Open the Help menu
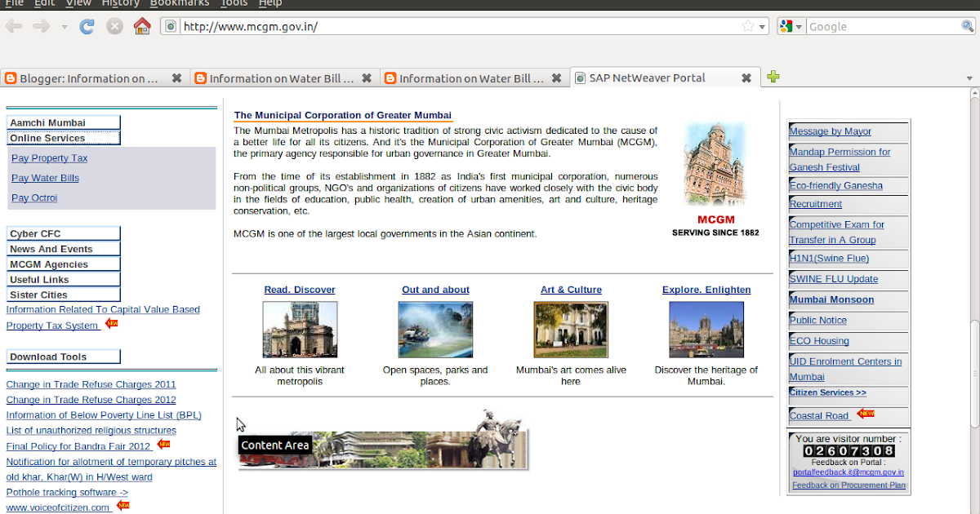The image size is (980, 514). pos(270,3)
